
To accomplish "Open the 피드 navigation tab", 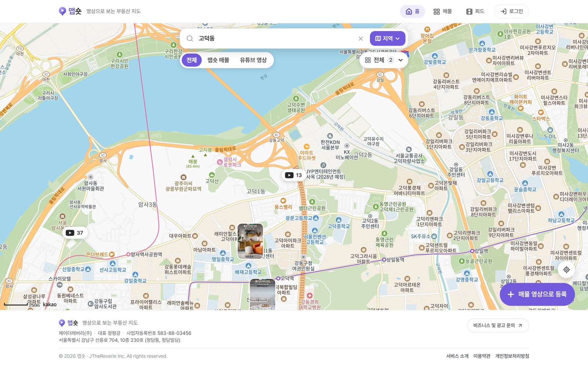I will (x=475, y=11).
